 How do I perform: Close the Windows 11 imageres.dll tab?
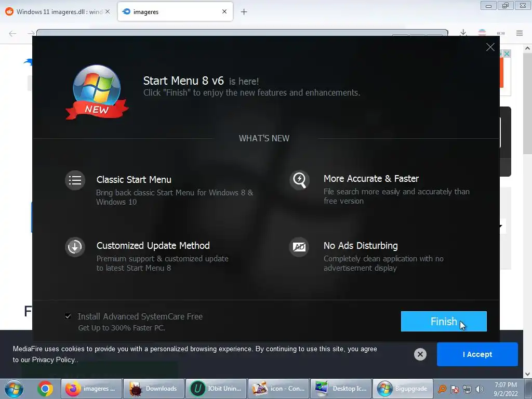point(108,11)
